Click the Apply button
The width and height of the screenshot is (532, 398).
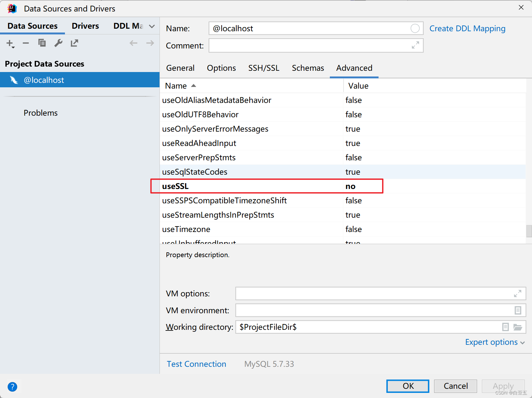[503, 386]
